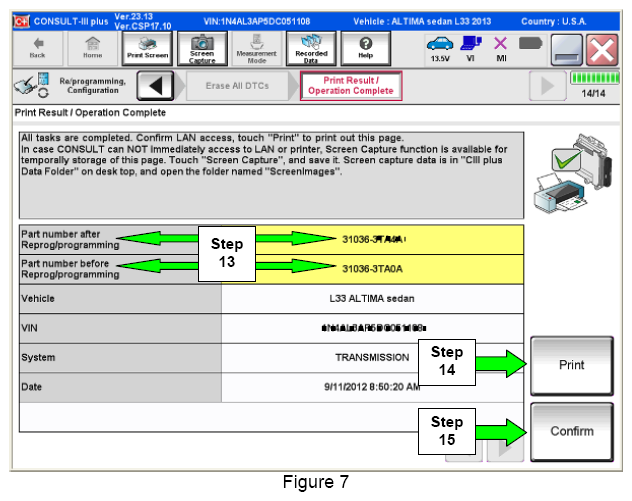Click the instruction text box
This screenshot has height=501, width=632.
click(x=271, y=175)
